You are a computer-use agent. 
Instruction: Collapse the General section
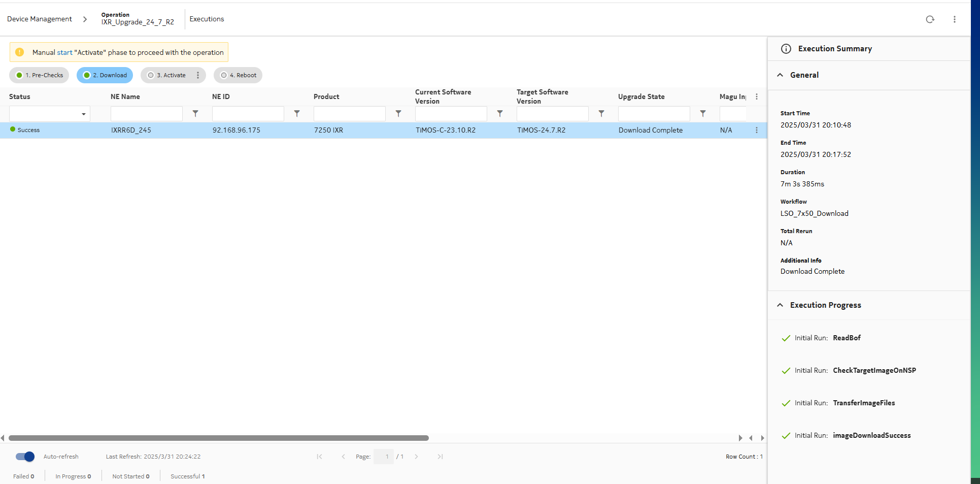point(780,75)
